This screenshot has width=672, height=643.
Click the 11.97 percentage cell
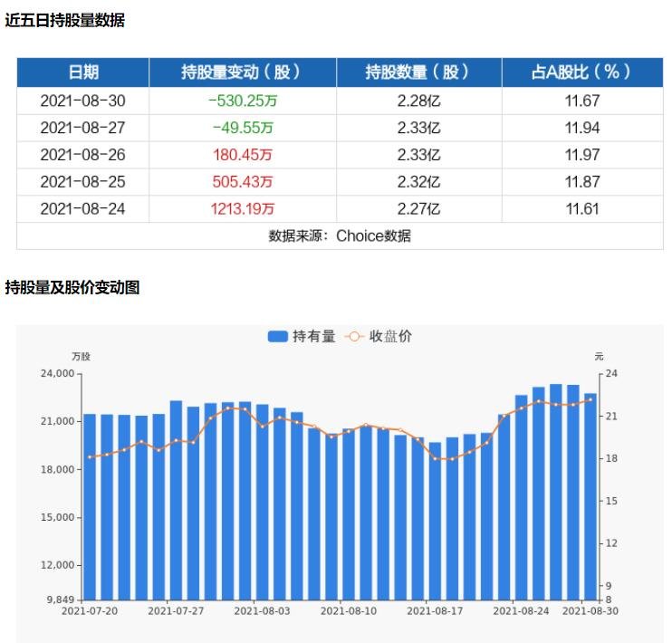pyautogui.click(x=582, y=155)
